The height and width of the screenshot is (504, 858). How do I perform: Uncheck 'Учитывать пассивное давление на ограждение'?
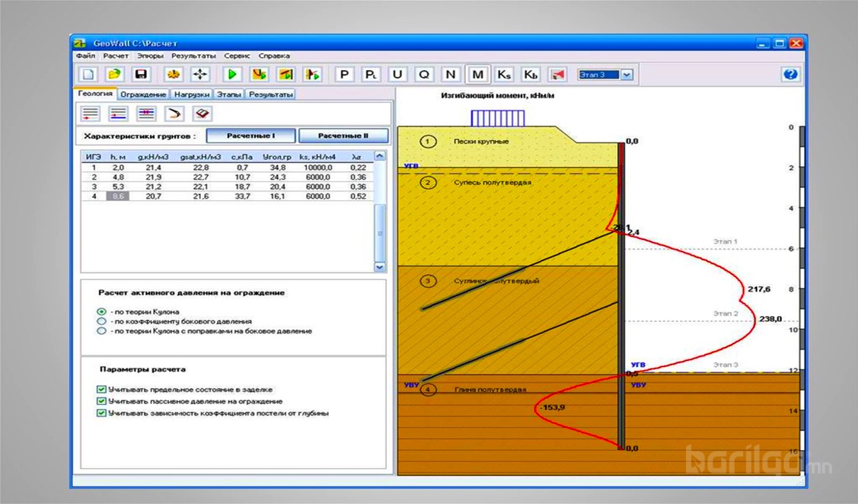click(101, 401)
